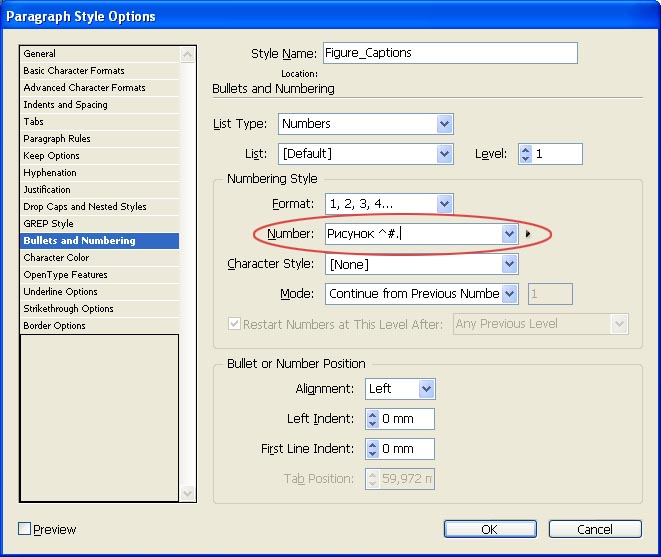
Task: Open Drop Caps and Nested Styles
Action: tap(99, 207)
